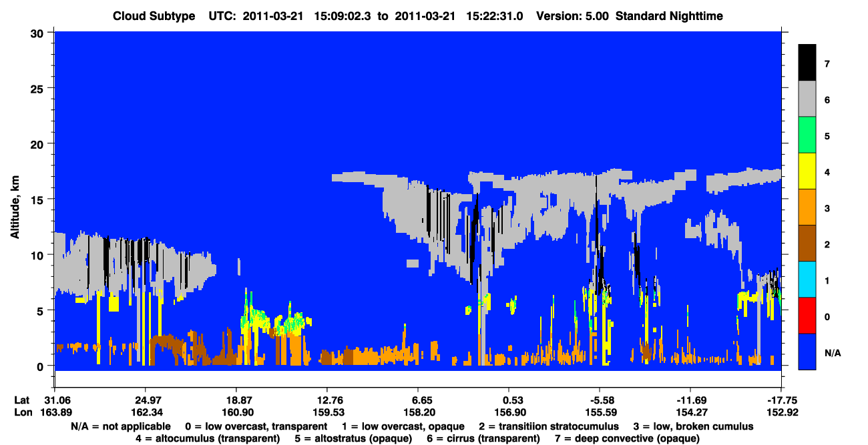Click the start time '15:09:02.3' in title

click(x=343, y=16)
